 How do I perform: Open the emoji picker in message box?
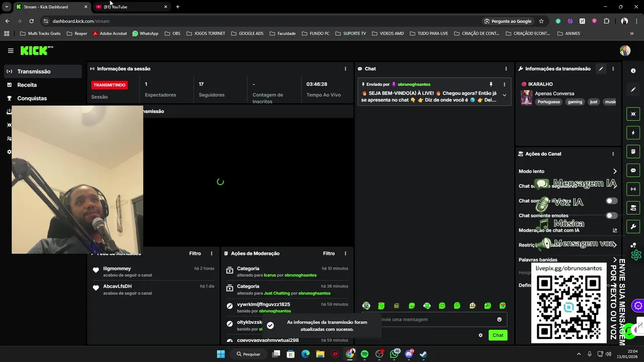tap(499, 319)
